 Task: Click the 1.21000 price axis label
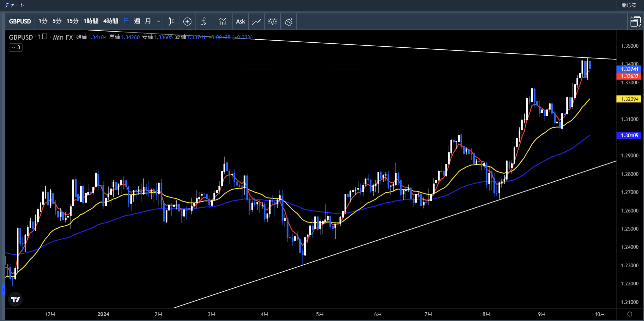(630, 302)
